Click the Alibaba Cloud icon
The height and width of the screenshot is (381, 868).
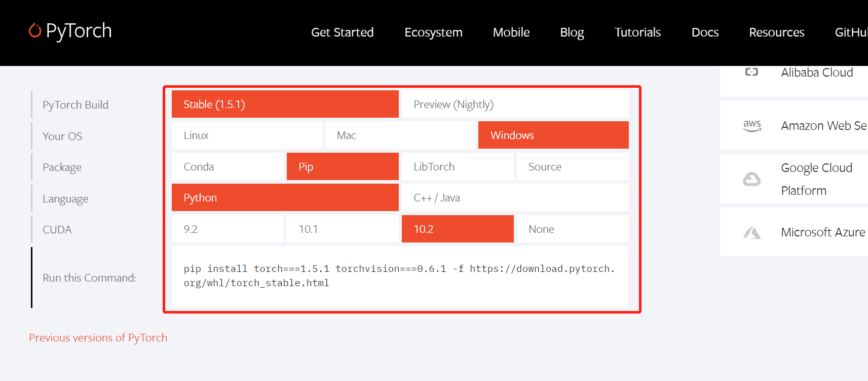click(x=751, y=72)
